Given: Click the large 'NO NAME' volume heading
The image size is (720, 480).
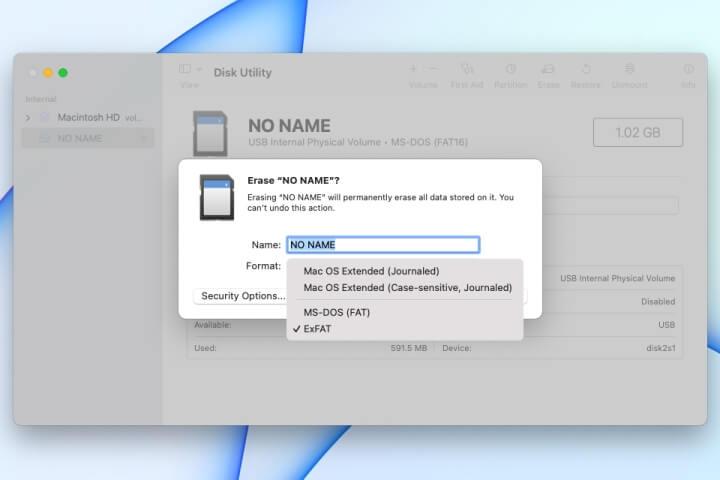Looking at the screenshot, I should [x=289, y=126].
